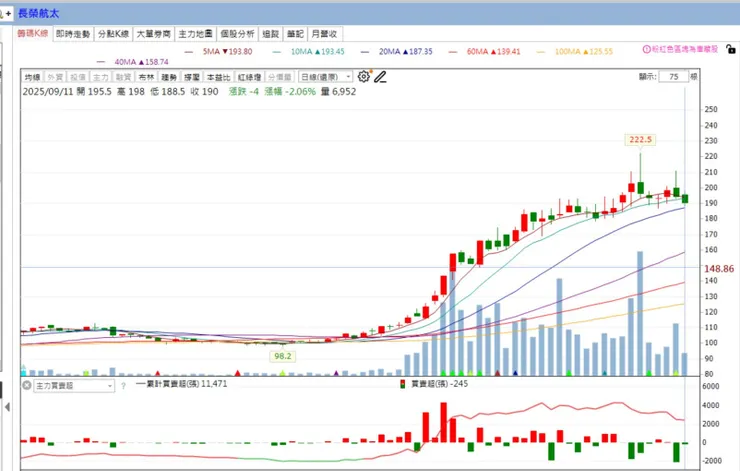Click the tallest blue volume bar

tap(640, 313)
